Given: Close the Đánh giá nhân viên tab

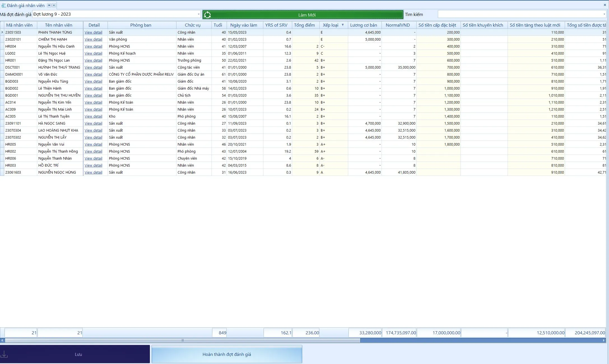Looking at the screenshot, I should [x=54, y=5].
